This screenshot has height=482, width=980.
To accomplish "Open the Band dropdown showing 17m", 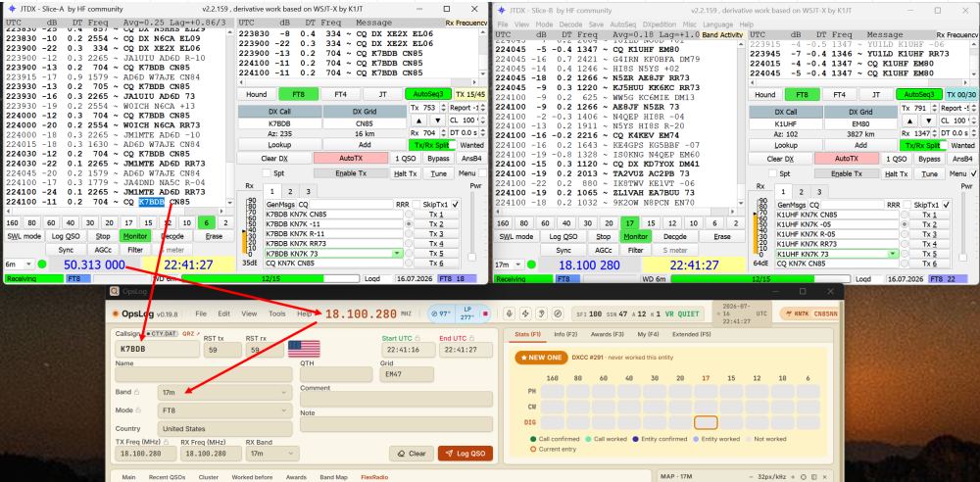I will tap(225, 393).
